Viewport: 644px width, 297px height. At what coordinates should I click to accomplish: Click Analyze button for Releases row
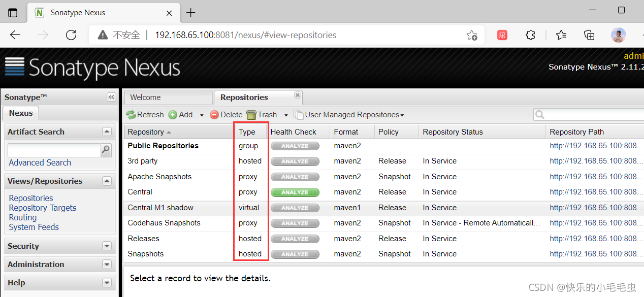[295, 239]
